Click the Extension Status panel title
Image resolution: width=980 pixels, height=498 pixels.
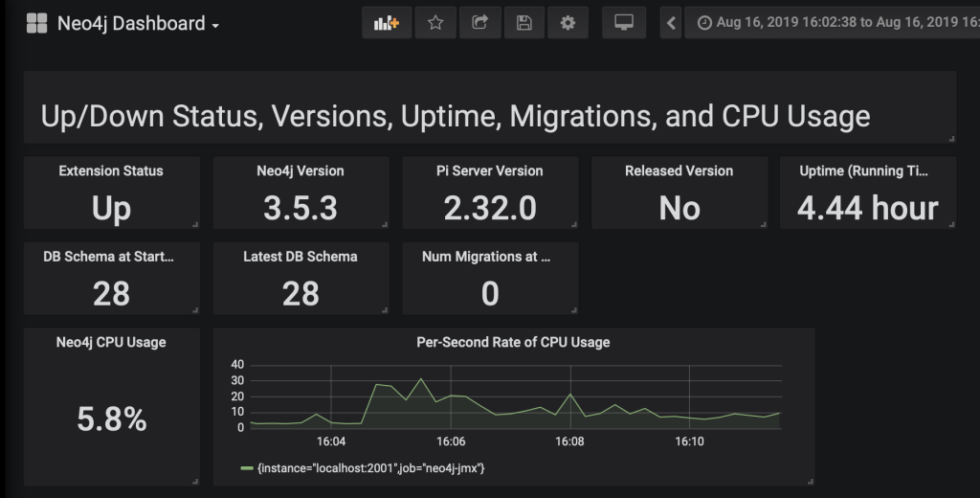coord(111,170)
